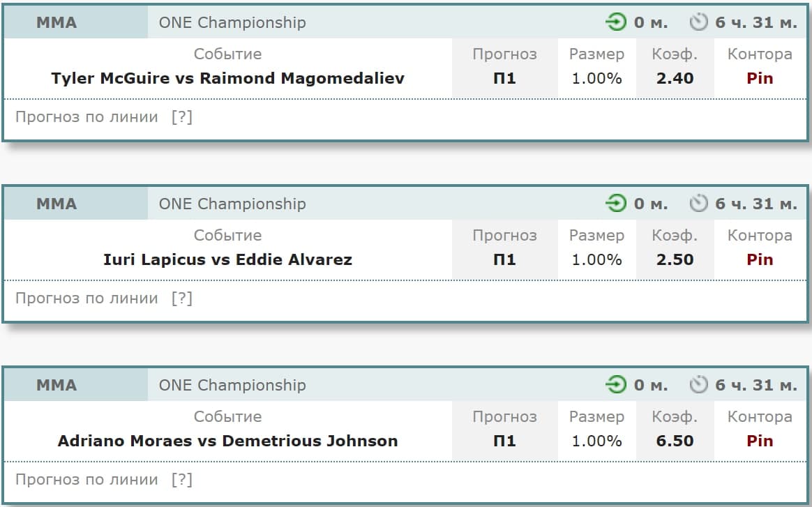Click green posted-time icon in first card
This screenshot has height=507, width=812.
pos(616,22)
